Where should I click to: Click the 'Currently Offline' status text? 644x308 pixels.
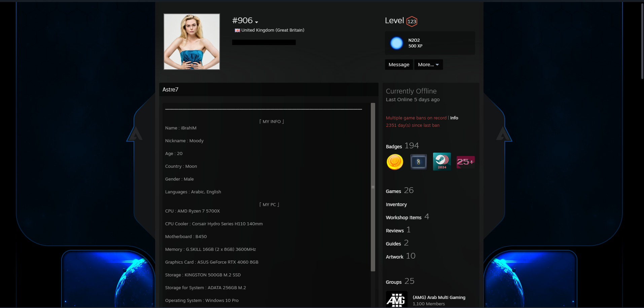(411, 91)
